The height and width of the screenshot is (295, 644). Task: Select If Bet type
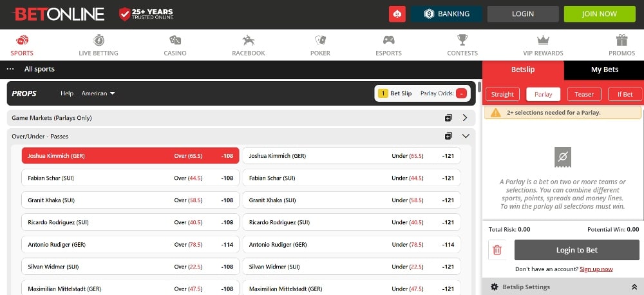click(625, 94)
